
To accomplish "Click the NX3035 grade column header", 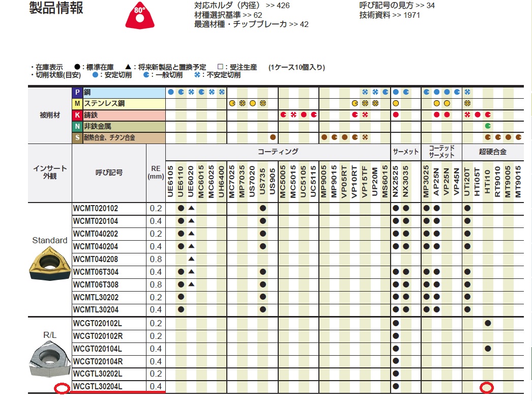I will 406,181.
